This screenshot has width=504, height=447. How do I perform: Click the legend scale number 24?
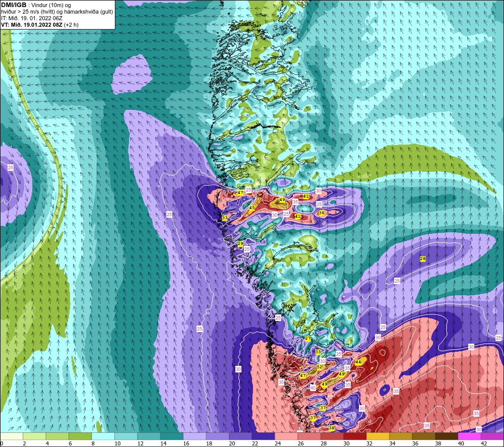[x=278, y=443]
